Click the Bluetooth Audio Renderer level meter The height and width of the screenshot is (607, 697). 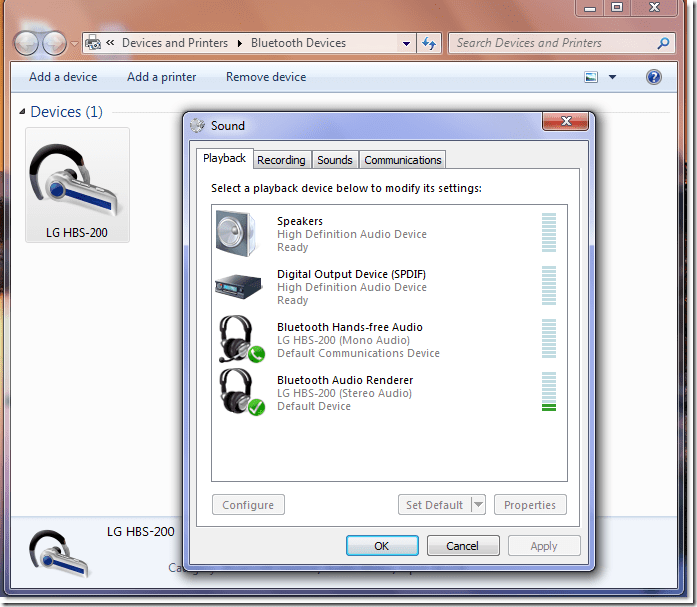pos(548,392)
